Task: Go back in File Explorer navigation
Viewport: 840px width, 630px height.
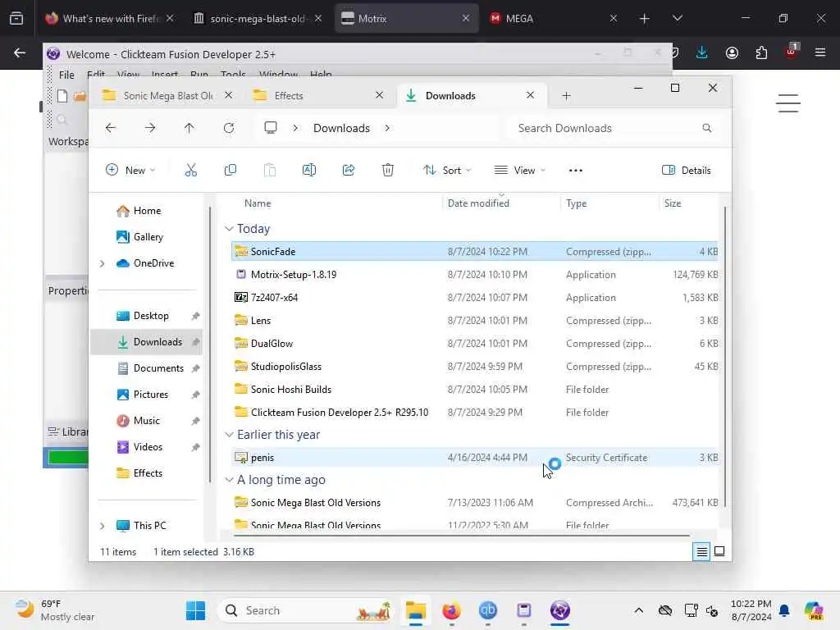Action: (111, 128)
